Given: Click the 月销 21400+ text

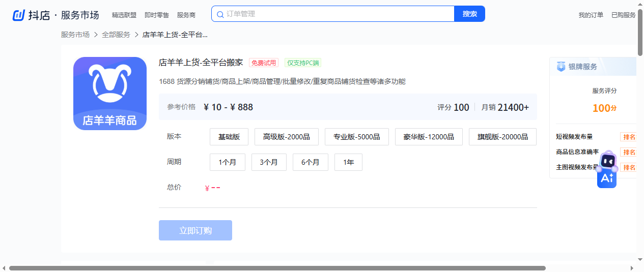Looking at the screenshot, I should click(x=505, y=107).
